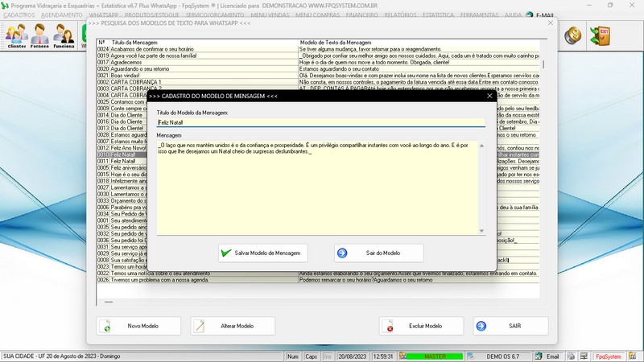Click inside the Mensagem text area
The image size is (644, 362).
[x=317, y=188]
